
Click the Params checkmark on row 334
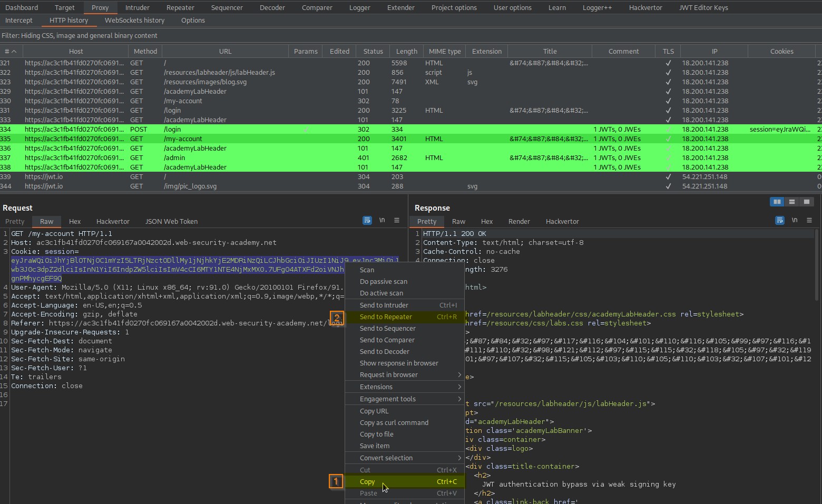[306, 130]
